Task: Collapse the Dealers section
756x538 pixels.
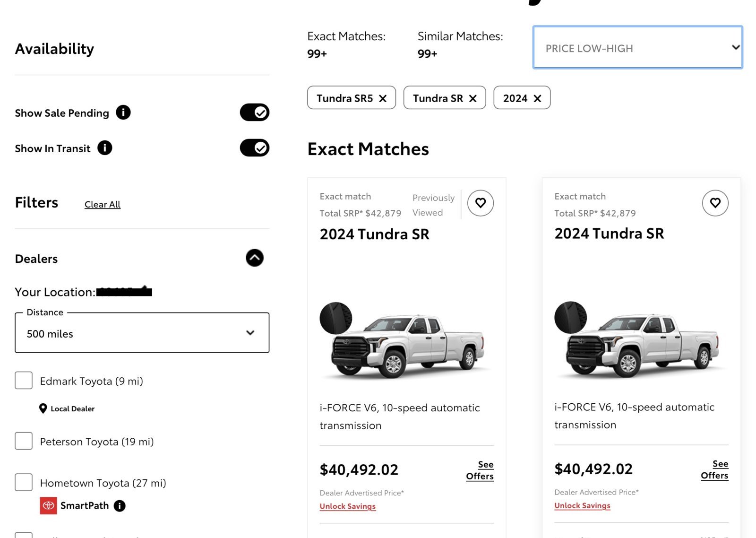Action: pos(255,258)
